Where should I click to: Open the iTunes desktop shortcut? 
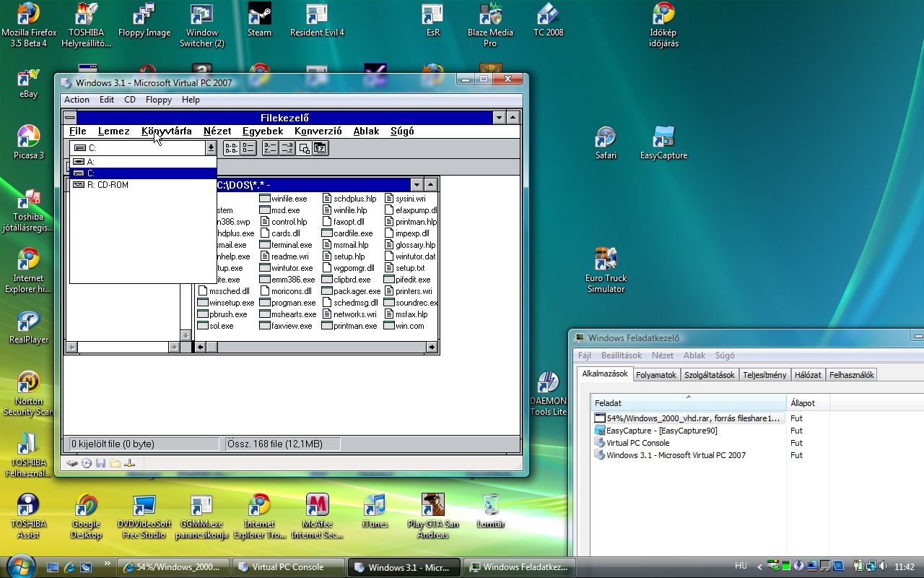375,512
